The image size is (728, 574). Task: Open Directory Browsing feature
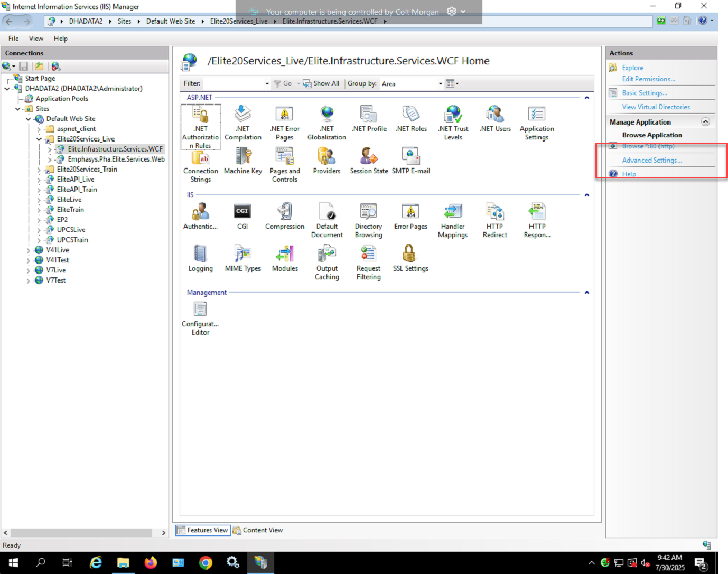point(369,220)
